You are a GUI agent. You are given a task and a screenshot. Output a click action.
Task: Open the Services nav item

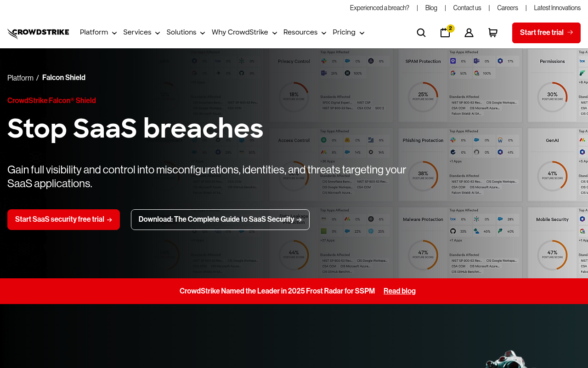(x=137, y=32)
